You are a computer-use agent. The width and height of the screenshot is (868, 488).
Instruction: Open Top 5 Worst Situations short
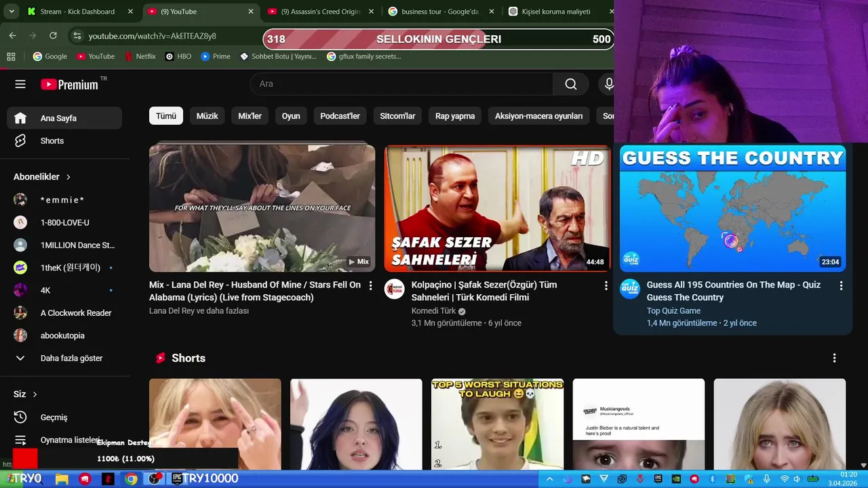click(497, 424)
